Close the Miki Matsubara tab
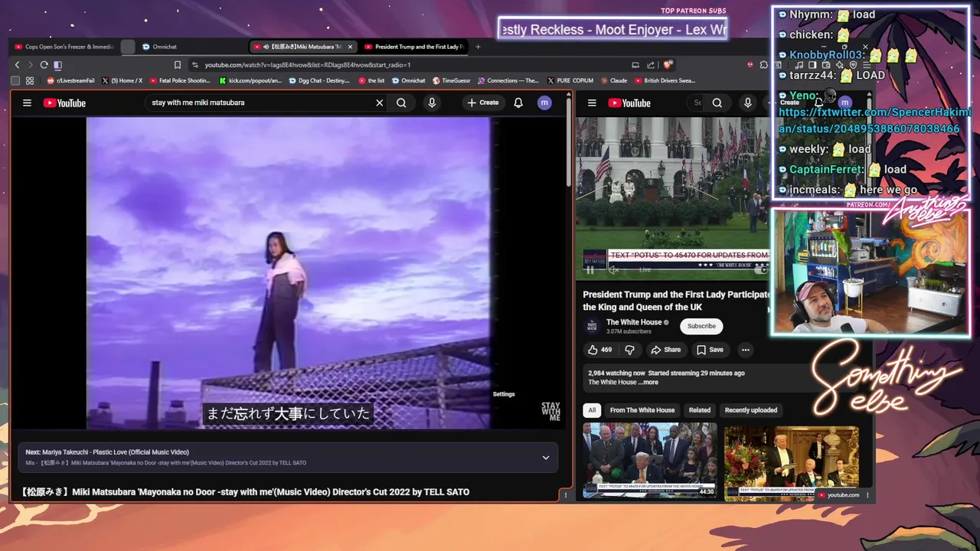 (x=350, y=47)
